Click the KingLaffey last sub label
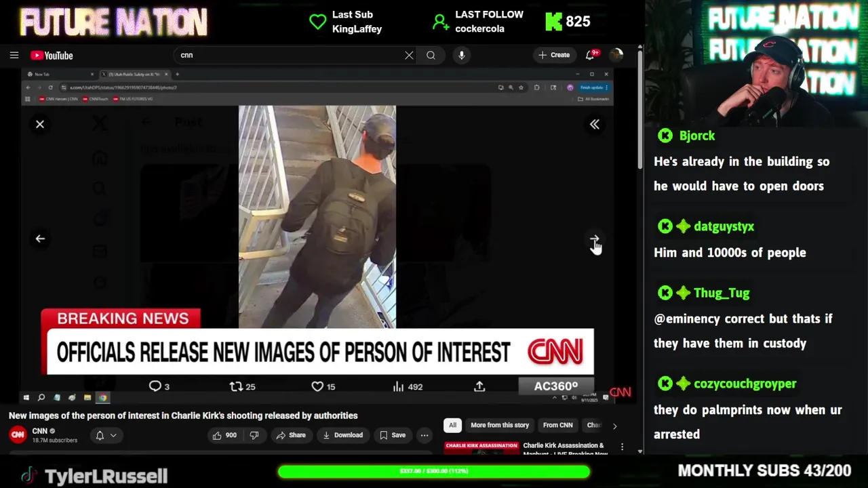Image resolution: width=868 pixels, height=488 pixels. 357,29
